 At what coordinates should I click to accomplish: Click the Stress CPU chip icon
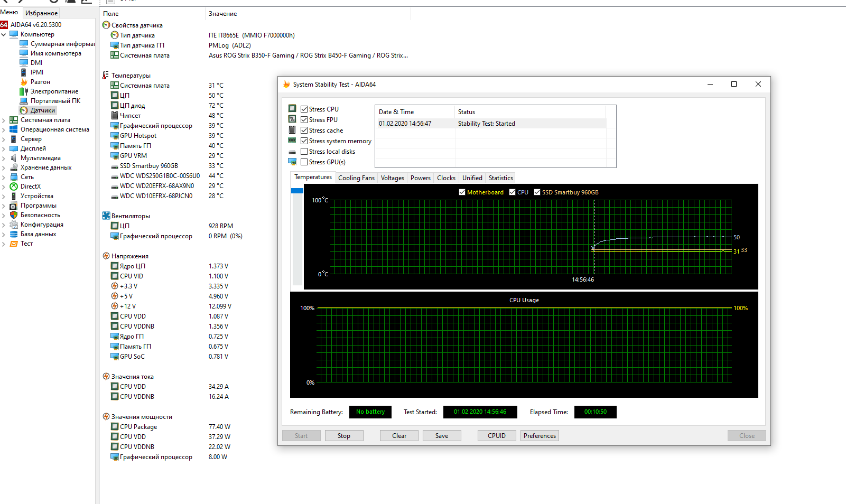(292, 109)
